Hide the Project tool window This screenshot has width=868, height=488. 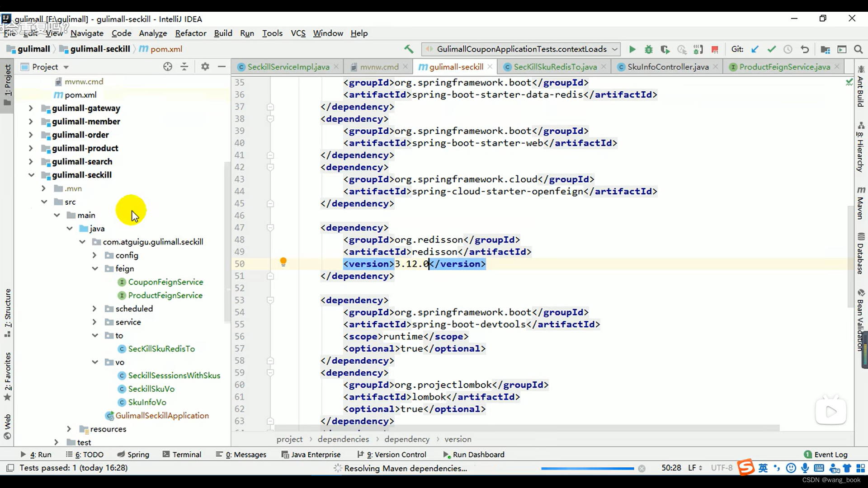tap(222, 67)
